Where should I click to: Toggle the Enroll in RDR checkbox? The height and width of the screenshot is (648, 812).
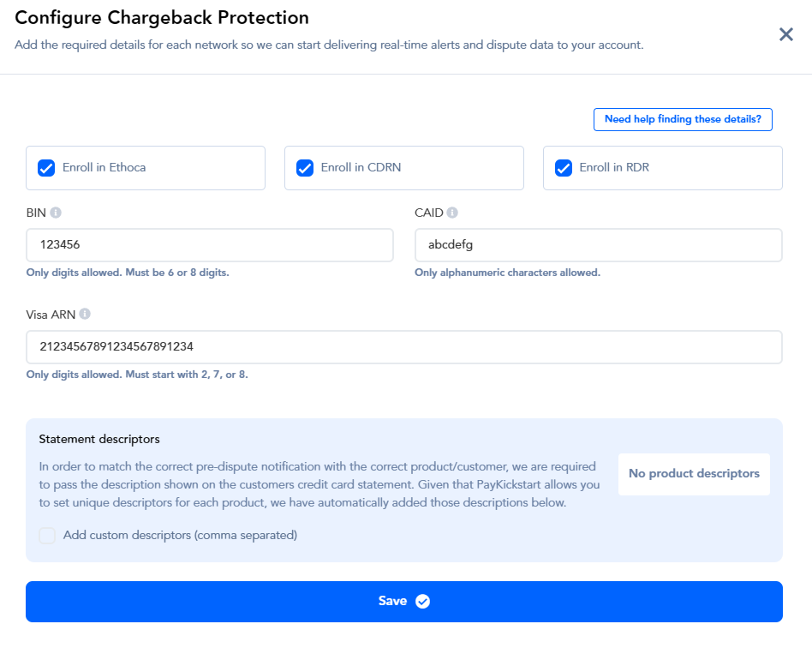(564, 168)
